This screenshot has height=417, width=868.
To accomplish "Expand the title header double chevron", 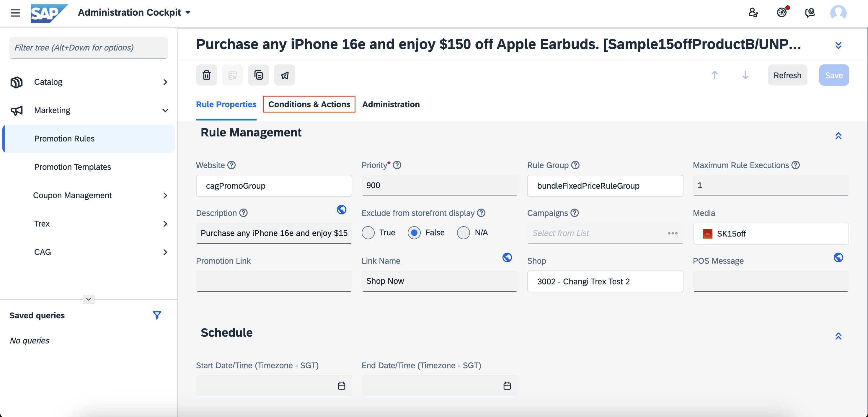I will (838, 45).
